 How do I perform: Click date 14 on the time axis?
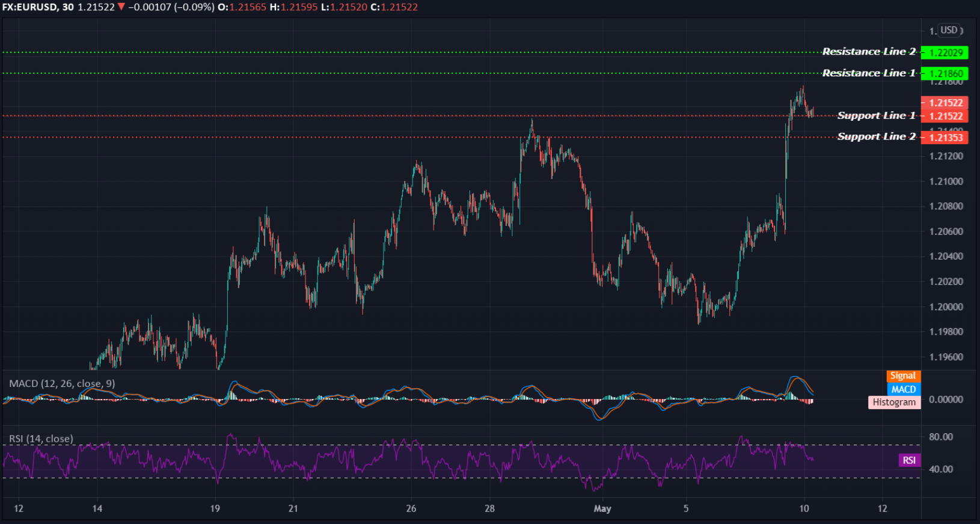click(x=97, y=509)
